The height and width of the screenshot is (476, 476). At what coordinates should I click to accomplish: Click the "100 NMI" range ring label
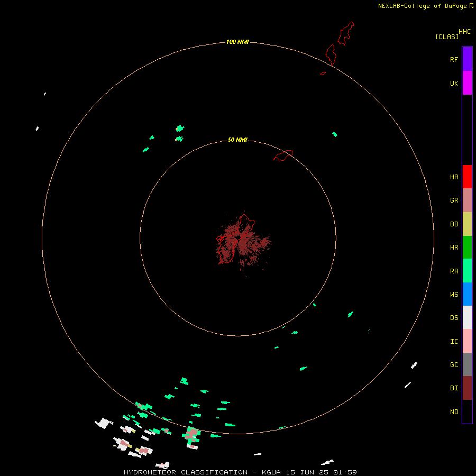237,42
